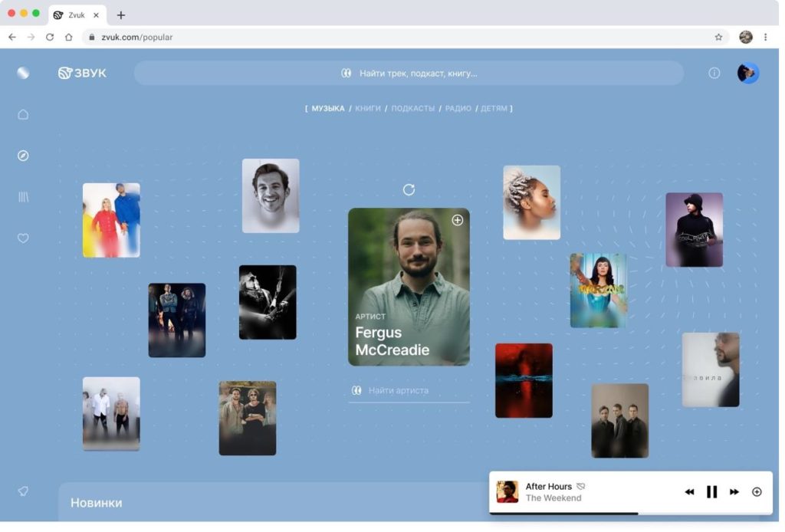The height and width of the screenshot is (532, 785).
Task: Select the compass explore icon
Action: 23,156
